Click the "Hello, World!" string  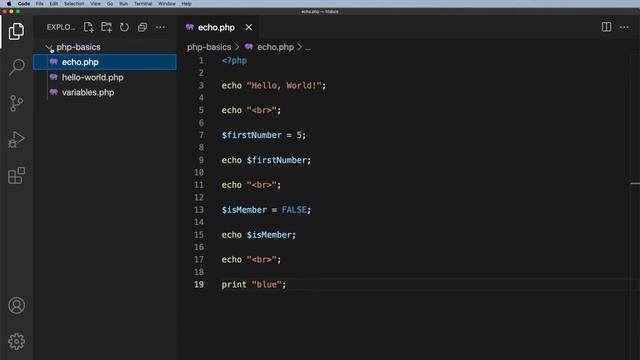pyautogui.click(x=284, y=86)
